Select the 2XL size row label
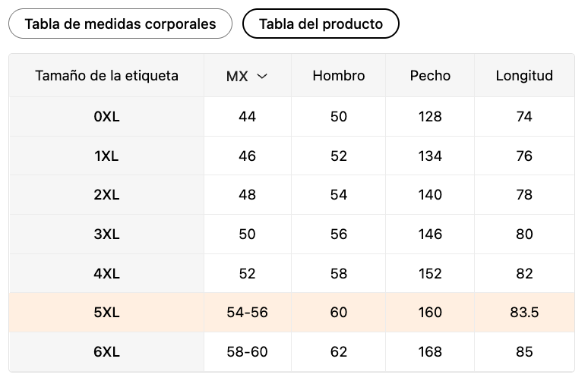The image size is (588, 387). pyautogui.click(x=106, y=195)
